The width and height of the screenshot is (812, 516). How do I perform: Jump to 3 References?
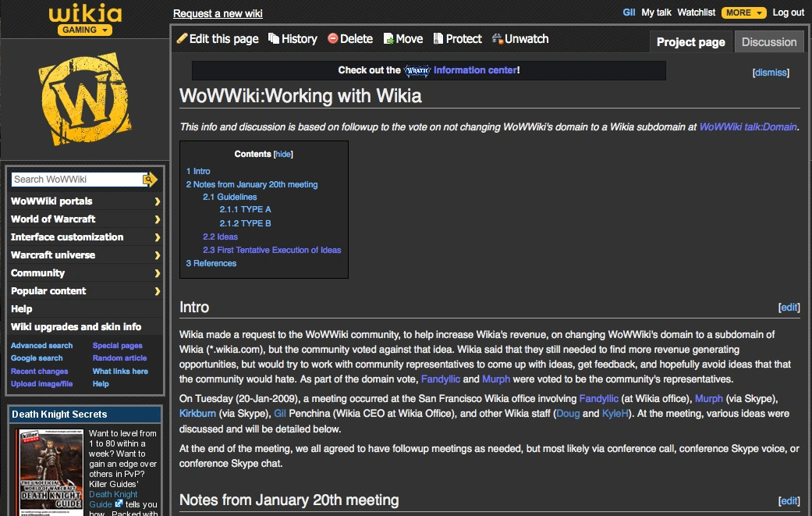click(211, 263)
